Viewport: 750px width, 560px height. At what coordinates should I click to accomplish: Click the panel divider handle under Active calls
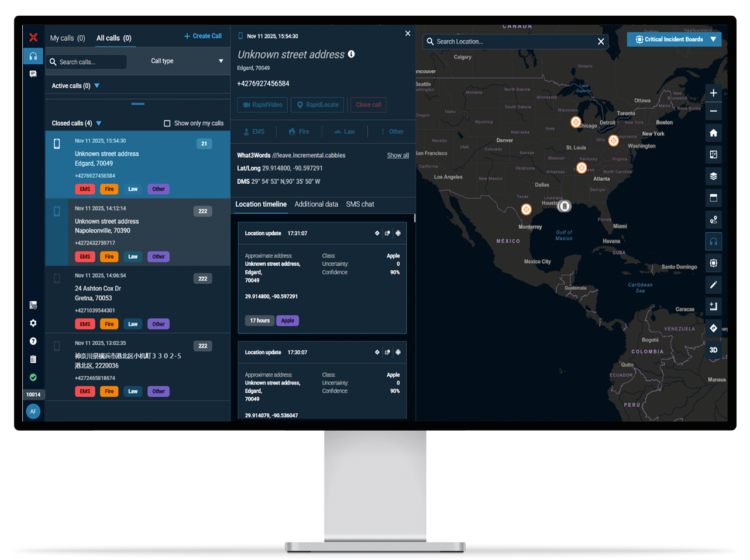(x=138, y=104)
